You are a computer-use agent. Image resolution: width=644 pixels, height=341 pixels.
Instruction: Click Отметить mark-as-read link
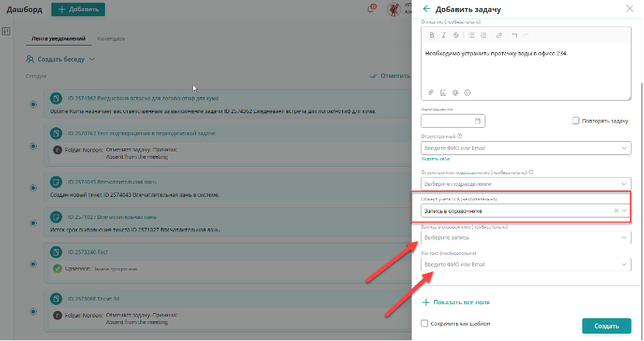pos(390,76)
